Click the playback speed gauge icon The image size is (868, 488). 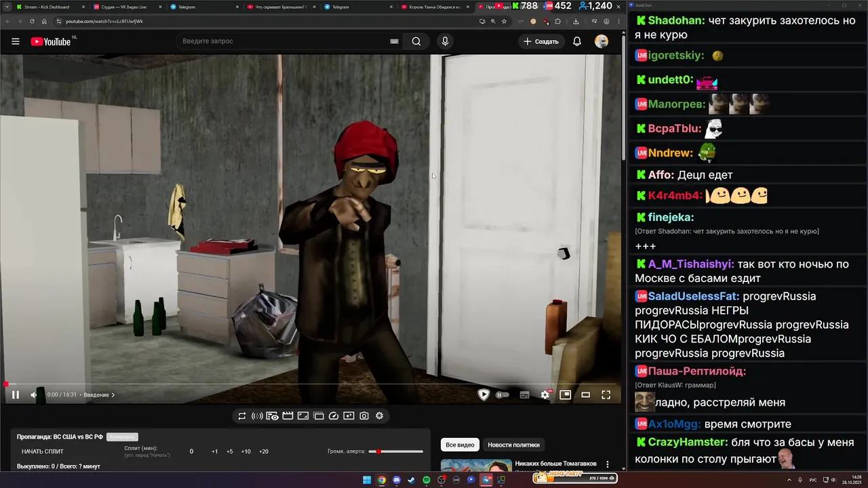(334, 416)
